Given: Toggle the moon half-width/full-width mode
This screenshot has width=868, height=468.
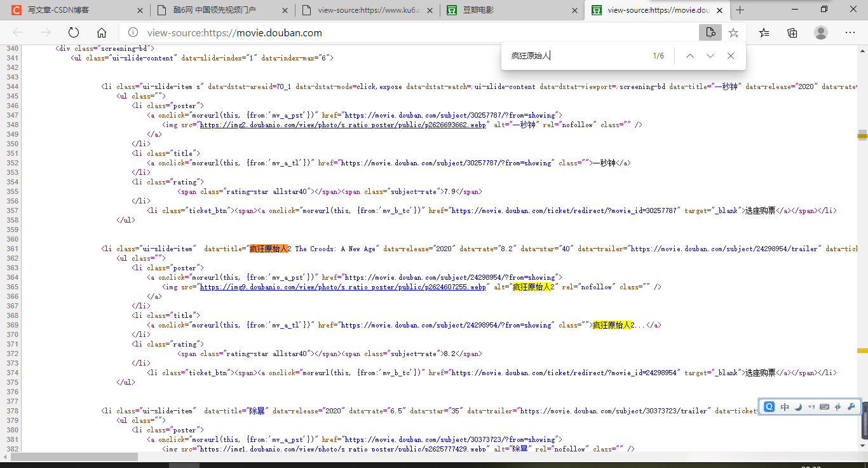Looking at the screenshot, I should click(x=798, y=407).
